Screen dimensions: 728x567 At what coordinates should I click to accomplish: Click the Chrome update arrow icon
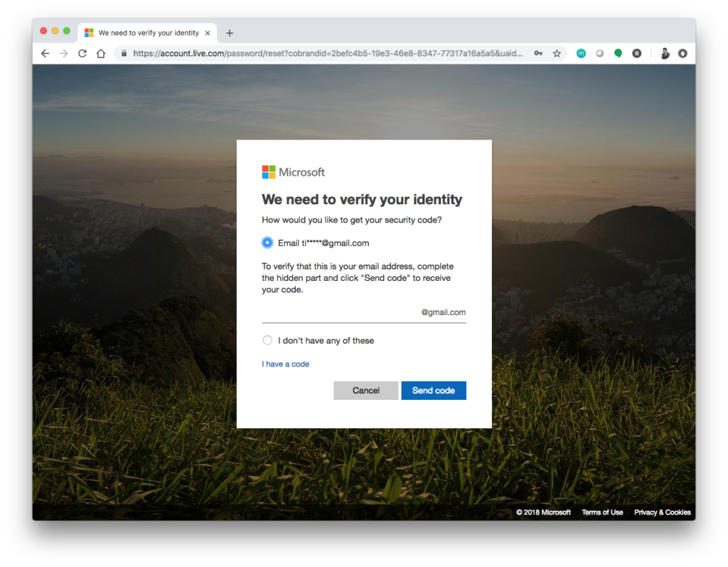tap(682, 53)
